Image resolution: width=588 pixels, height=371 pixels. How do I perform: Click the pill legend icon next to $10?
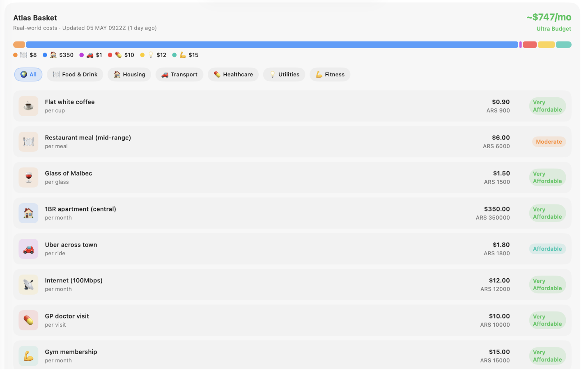click(118, 55)
